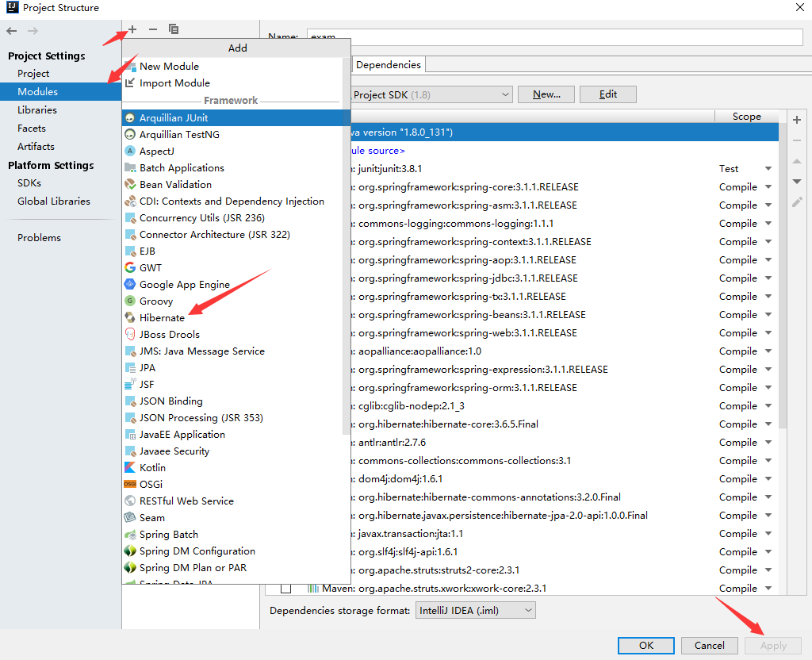Click the back navigation arrow
Viewport: 812px width, 660px height.
click(x=11, y=30)
